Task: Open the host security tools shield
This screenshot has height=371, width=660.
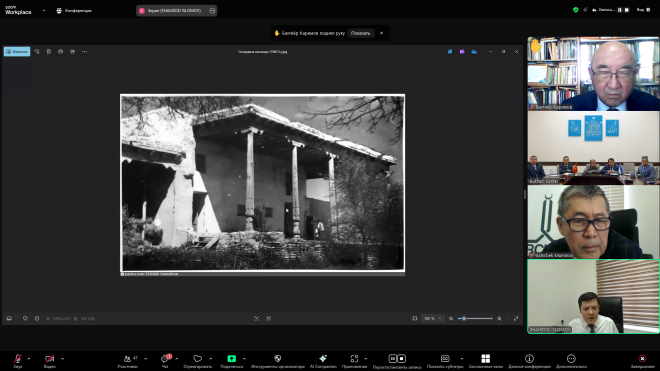Action: 277,359
